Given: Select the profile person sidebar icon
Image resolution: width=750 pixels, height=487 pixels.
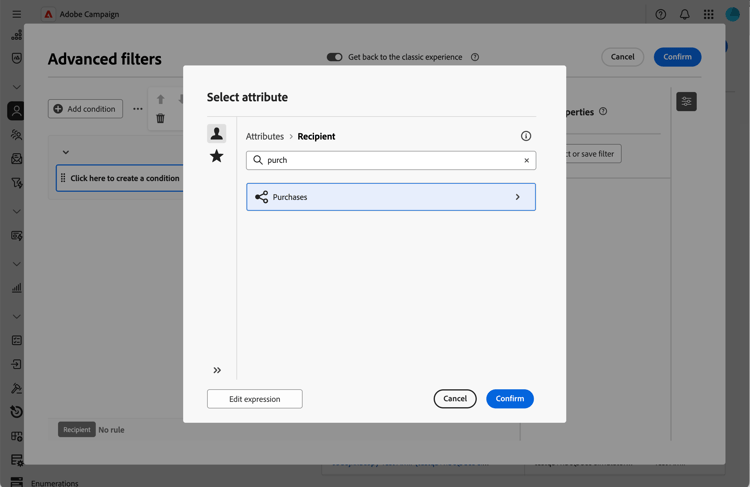Looking at the screenshot, I should click(x=17, y=111).
